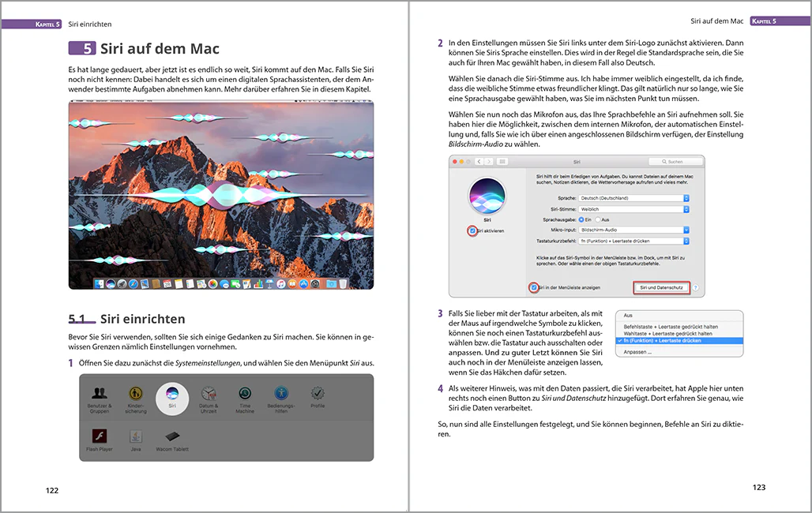Open Kindersicherung preference pane
Screen dimensions: 812x513
136,399
